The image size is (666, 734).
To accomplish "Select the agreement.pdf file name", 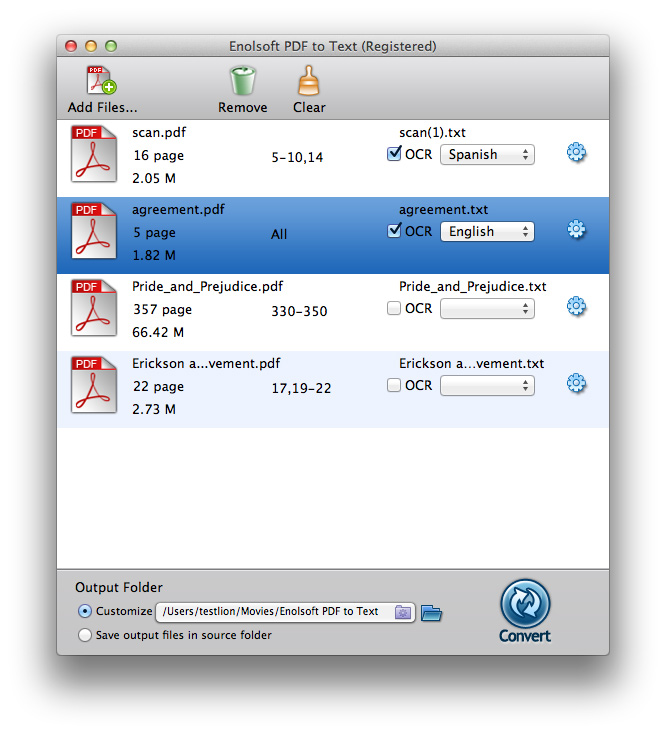I will coord(178,210).
